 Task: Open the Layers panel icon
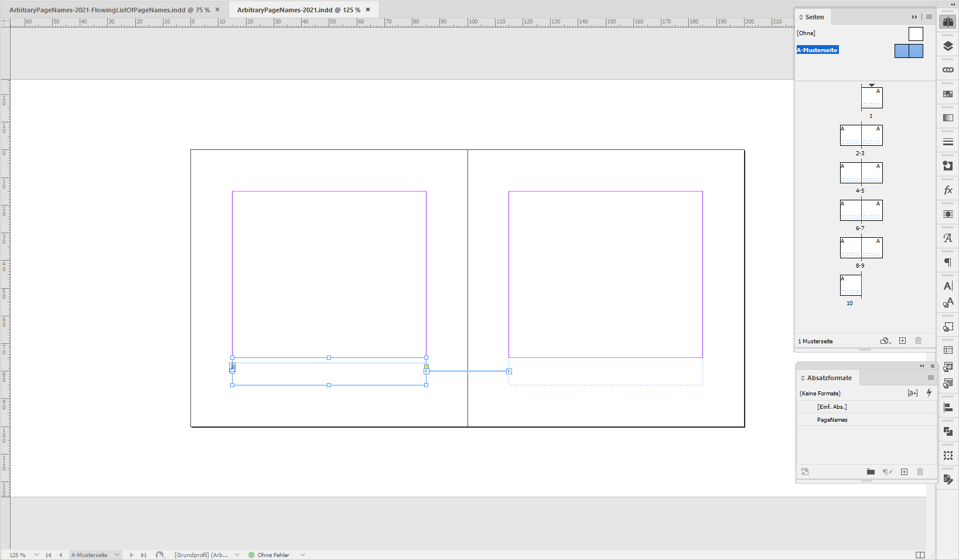click(948, 46)
